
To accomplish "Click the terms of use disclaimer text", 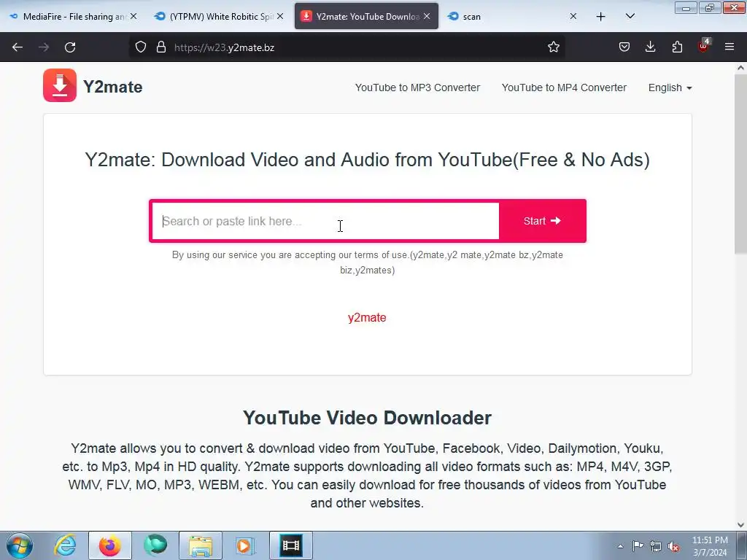I will point(368,262).
